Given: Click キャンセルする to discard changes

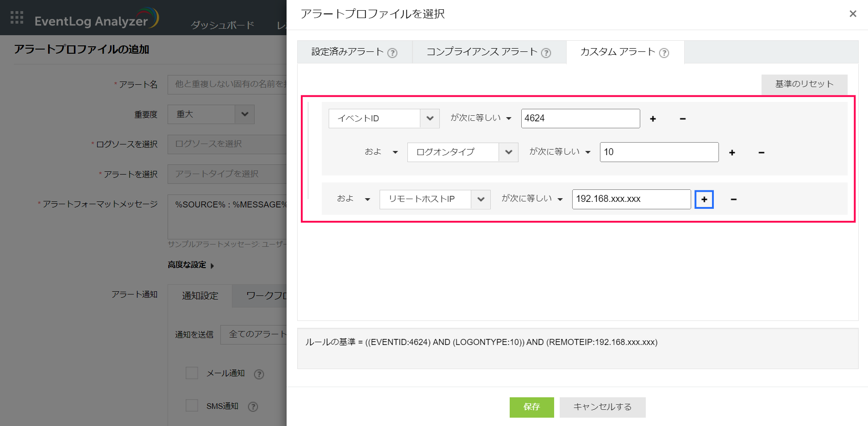Looking at the screenshot, I should pyautogui.click(x=602, y=407).
